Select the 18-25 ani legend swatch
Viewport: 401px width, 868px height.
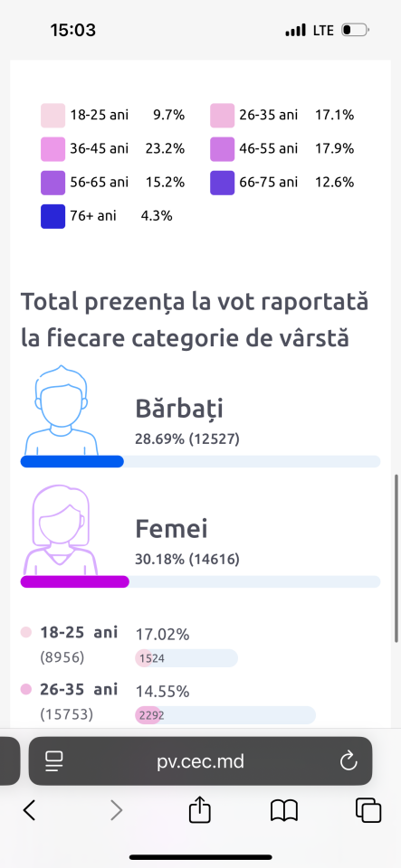[x=53, y=115]
